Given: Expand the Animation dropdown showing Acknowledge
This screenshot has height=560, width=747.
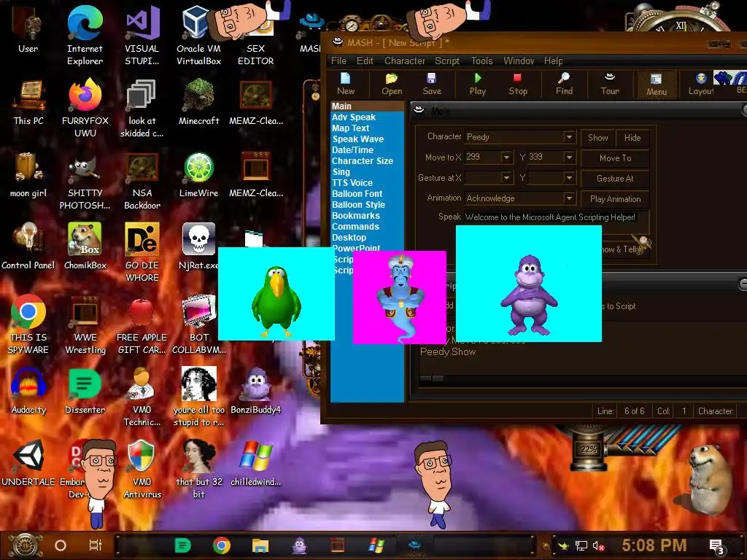Looking at the screenshot, I should pos(569,198).
